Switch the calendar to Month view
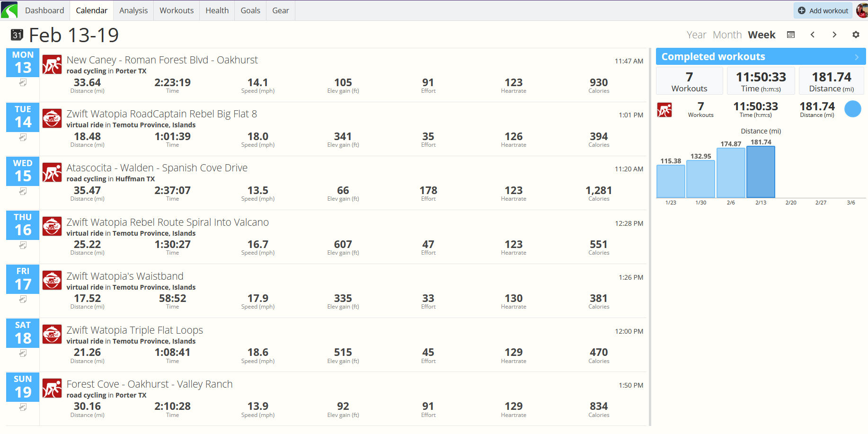This screenshot has height=434, width=868. 727,35
